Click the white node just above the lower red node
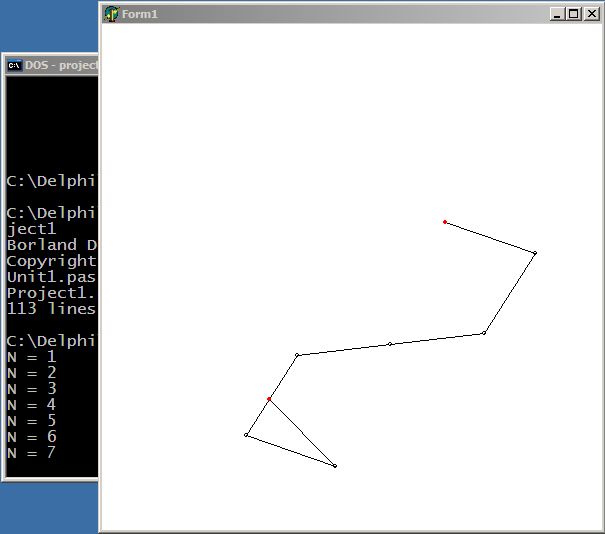 click(297, 355)
